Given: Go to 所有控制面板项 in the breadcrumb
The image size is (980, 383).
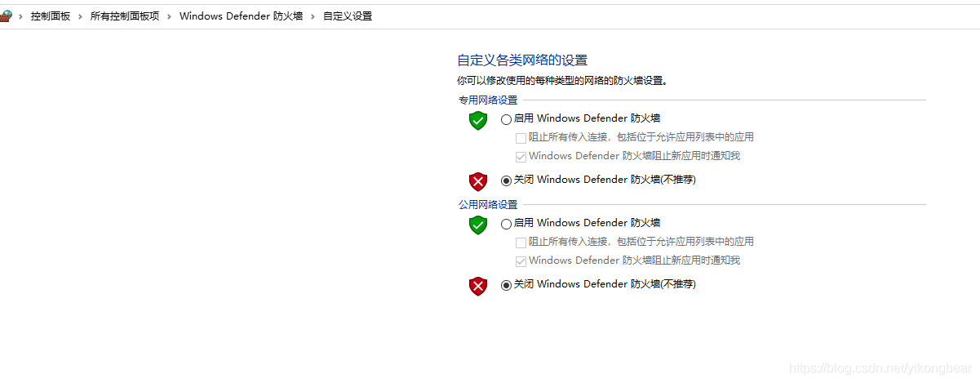Looking at the screenshot, I should (125, 16).
